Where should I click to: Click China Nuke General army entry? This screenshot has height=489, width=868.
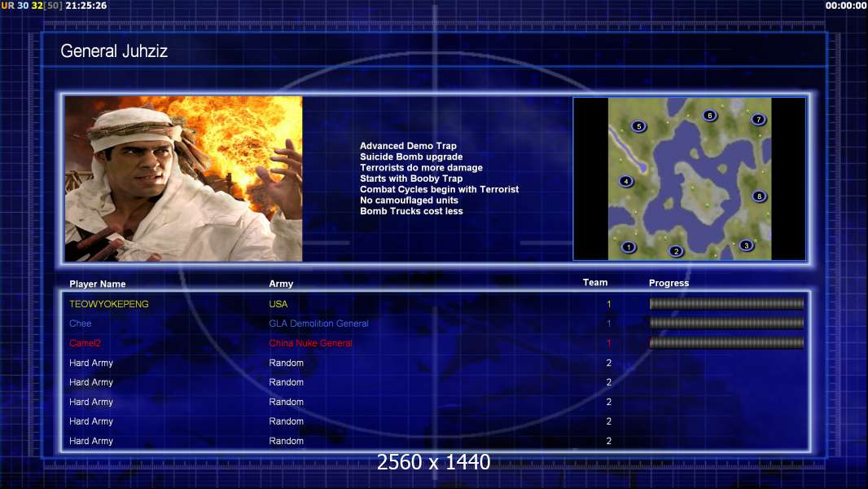pyautogui.click(x=310, y=343)
